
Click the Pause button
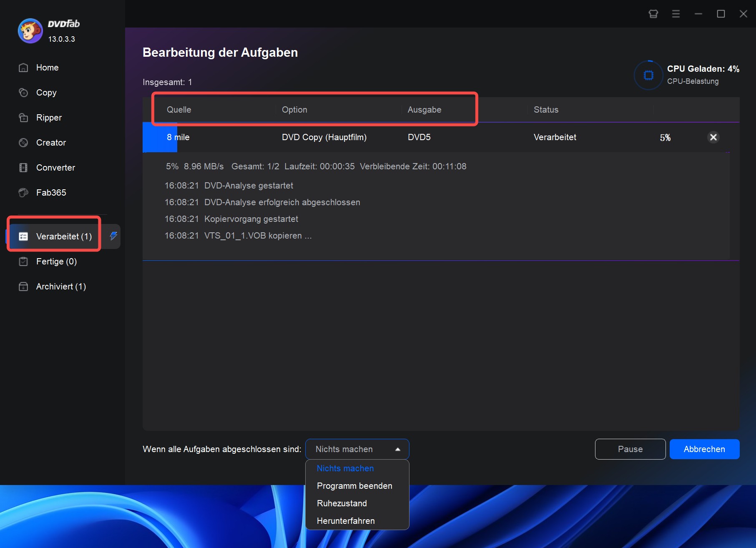click(630, 449)
